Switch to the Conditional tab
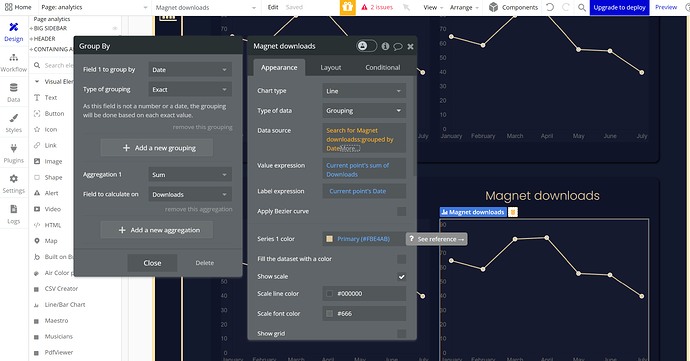Viewport: 690px width, 361px height. pos(382,67)
